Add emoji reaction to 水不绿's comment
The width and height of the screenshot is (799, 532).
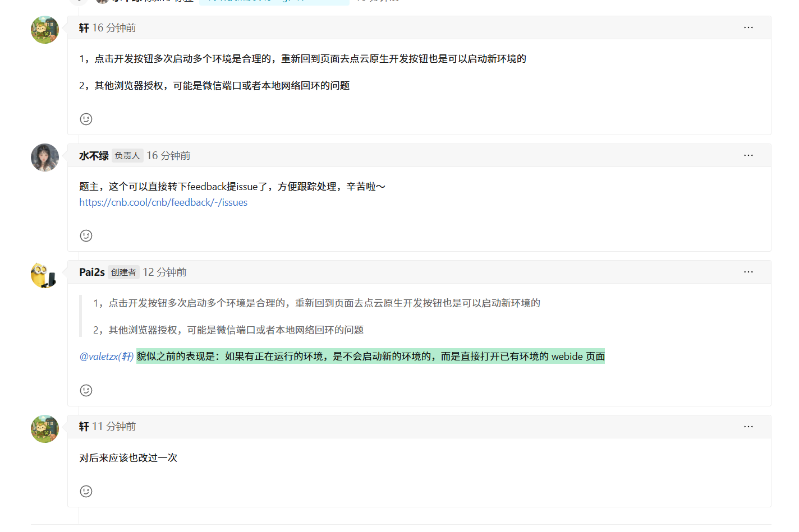click(86, 235)
